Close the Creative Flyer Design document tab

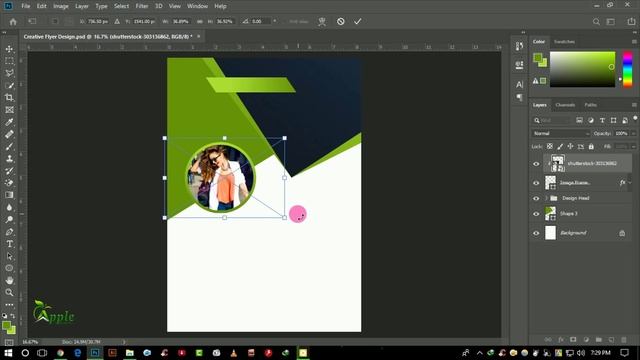click(199, 36)
